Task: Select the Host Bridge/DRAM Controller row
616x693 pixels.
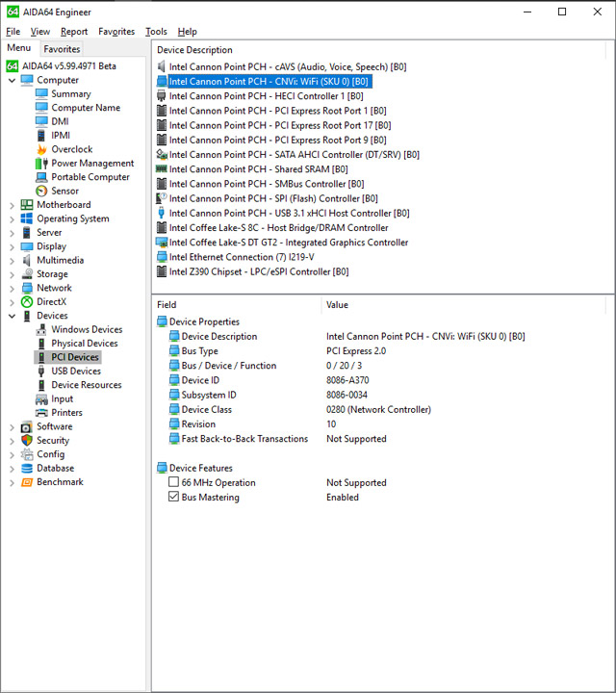Action: 278,228
